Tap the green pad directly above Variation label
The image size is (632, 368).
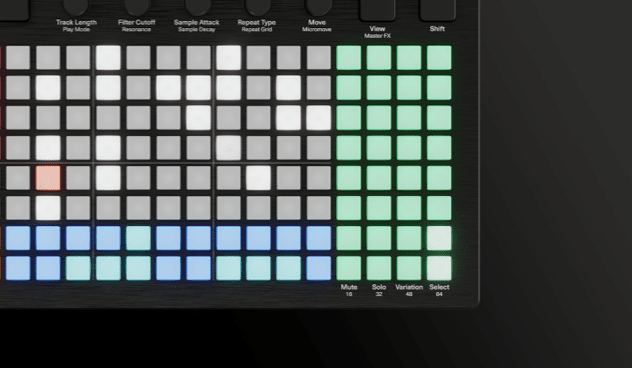pos(409,268)
